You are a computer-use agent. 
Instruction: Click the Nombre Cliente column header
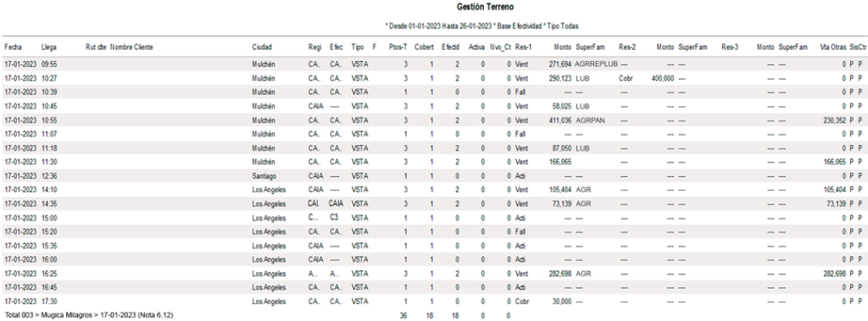pyautogui.click(x=131, y=47)
